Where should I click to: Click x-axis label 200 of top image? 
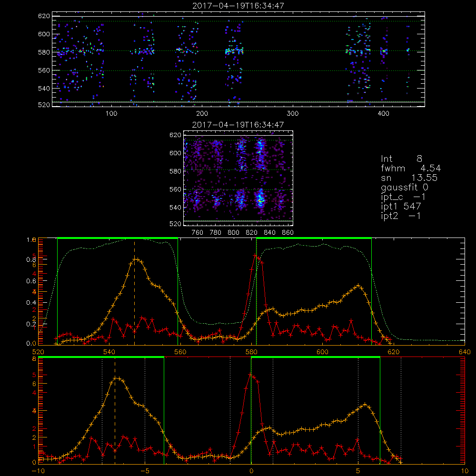pyautogui.click(x=202, y=114)
